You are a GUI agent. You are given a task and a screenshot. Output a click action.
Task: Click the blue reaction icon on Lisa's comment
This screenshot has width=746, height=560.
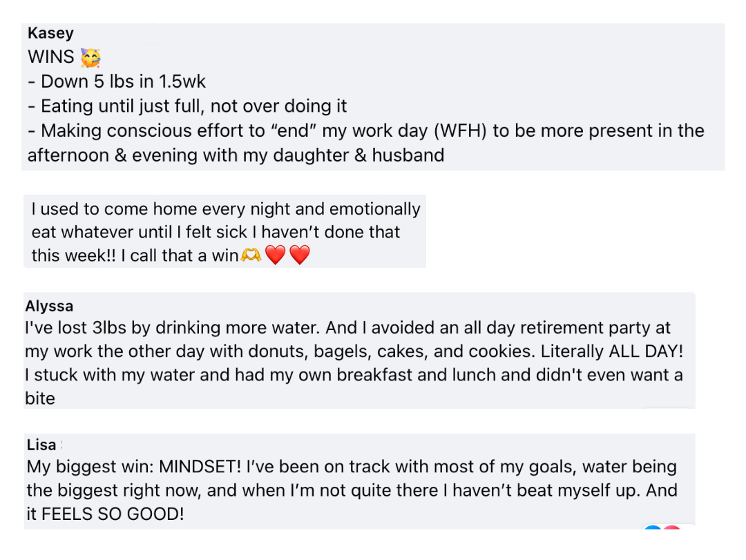(653, 527)
